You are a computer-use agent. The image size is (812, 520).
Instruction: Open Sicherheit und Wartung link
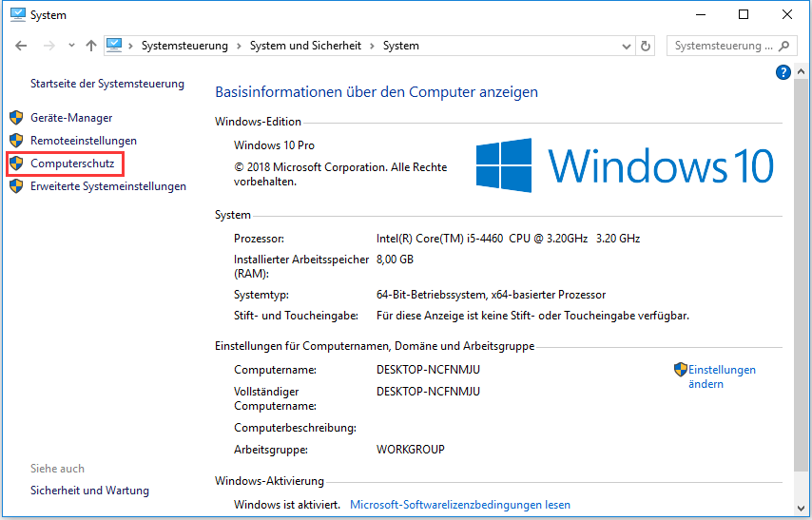(89, 491)
